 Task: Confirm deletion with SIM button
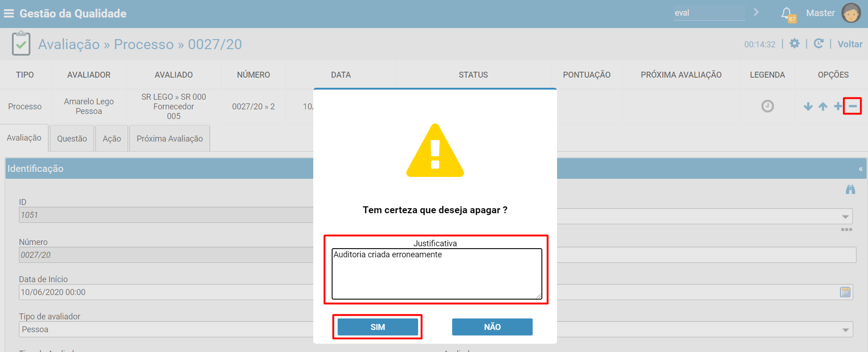pos(378,327)
